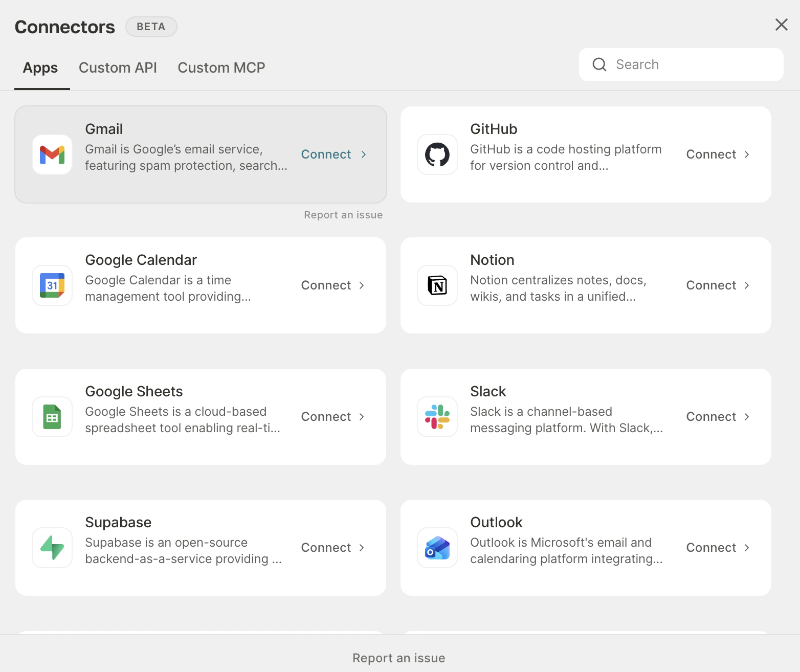Open the Custom MCP tab
The image size is (800, 672).
tap(221, 68)
